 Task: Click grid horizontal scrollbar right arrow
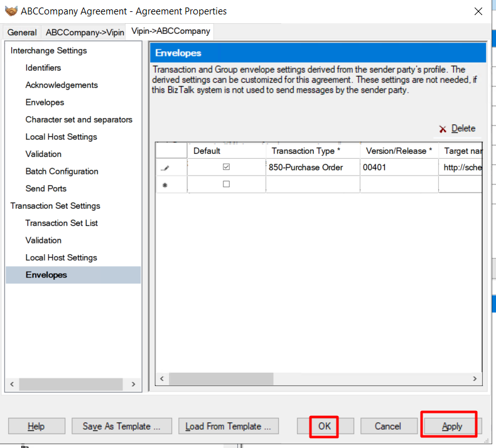475,379
